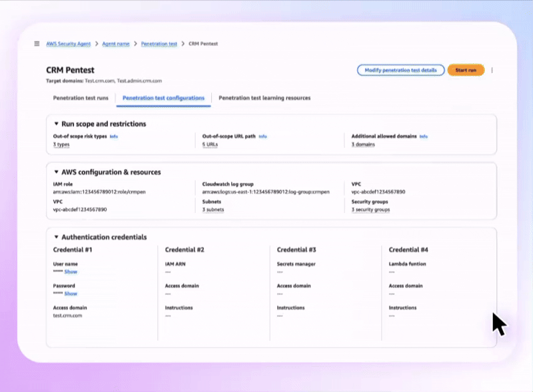Viewport: 533px width, 392px height.
Task: Collapse AWS configuration & resources section
Action: (x=56, y=172)
